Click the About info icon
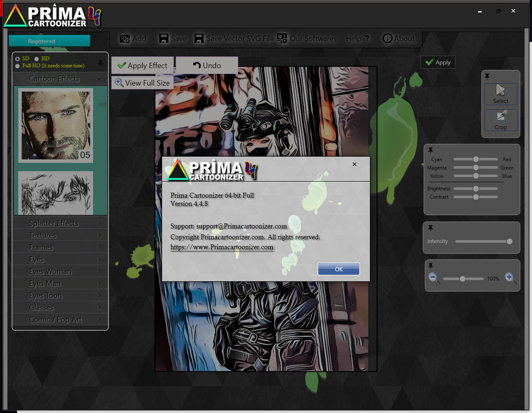Image resolution: width=532 pixels, height=413 pixels. click(387, 38)
